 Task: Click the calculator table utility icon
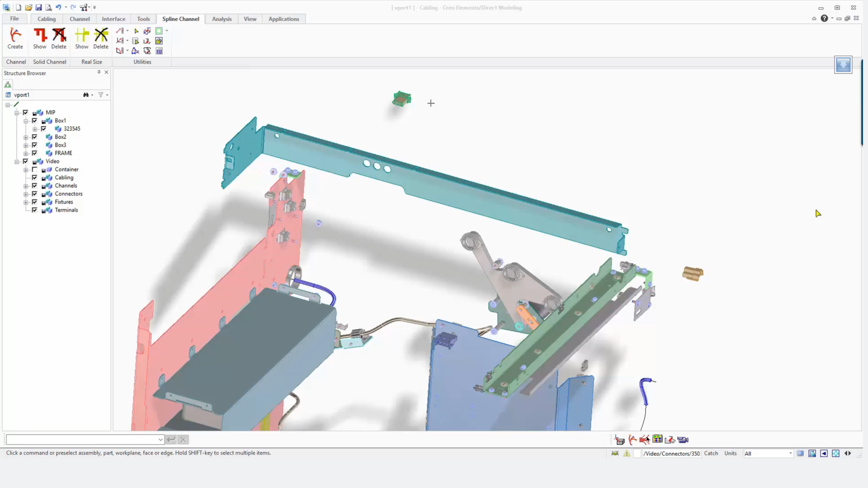[159, 51]
